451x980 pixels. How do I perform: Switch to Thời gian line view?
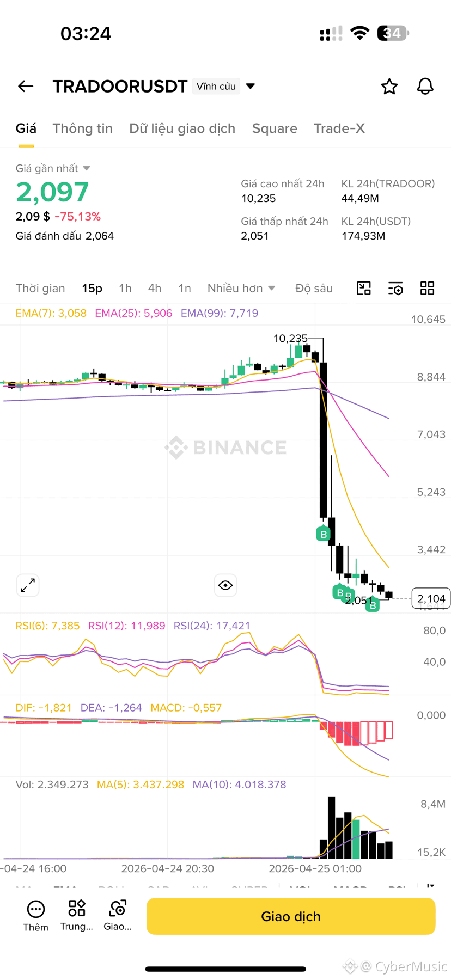[40, 288]
